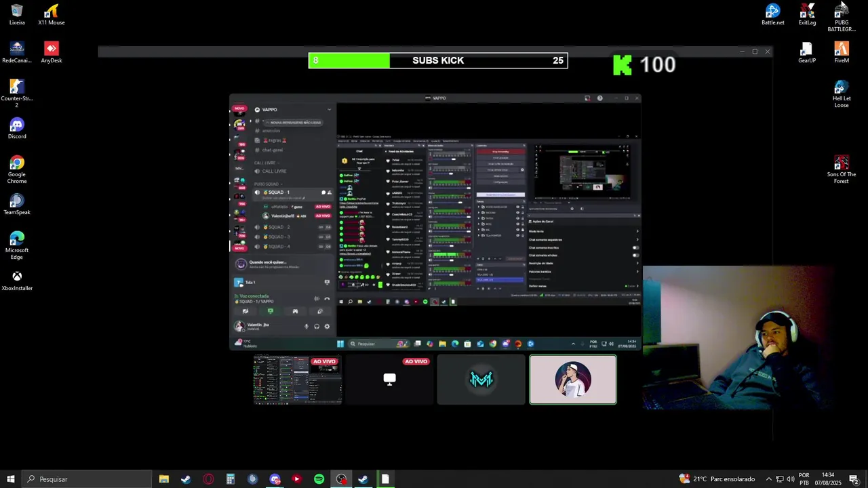Open the Discord desktop shortcut

point(17,128)
